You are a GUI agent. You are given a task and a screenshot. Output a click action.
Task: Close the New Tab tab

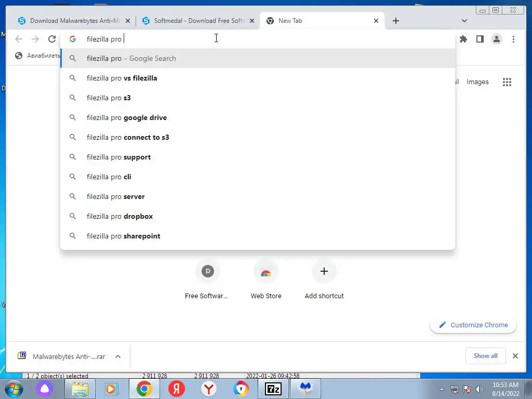coord(376,21)
